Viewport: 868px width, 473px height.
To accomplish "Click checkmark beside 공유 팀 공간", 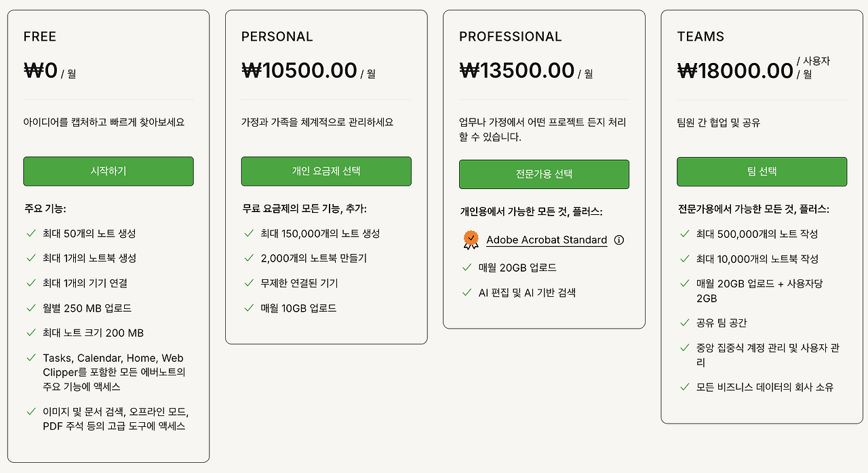I will click(684, 323).
